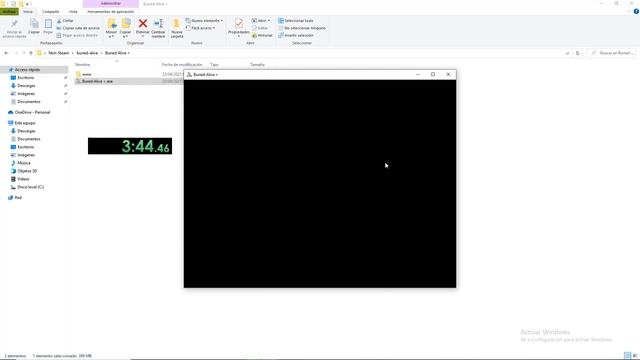The width and height of the screenshot is (640, 360).
Task: Click the Copiar icon in the ribbon
Action: pos(34,24)
